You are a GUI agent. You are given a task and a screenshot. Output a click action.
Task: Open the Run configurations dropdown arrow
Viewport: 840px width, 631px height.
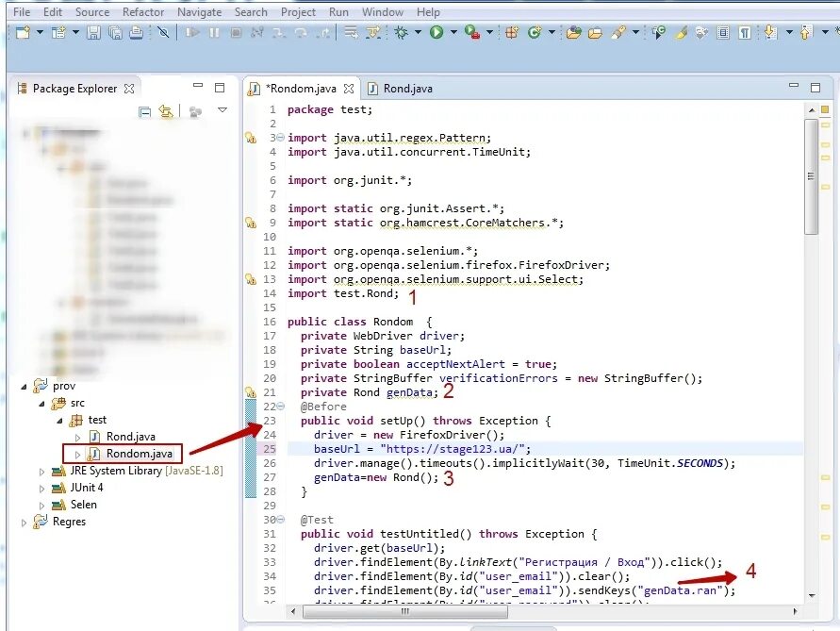pyautogui.click(x=453, y=33)
